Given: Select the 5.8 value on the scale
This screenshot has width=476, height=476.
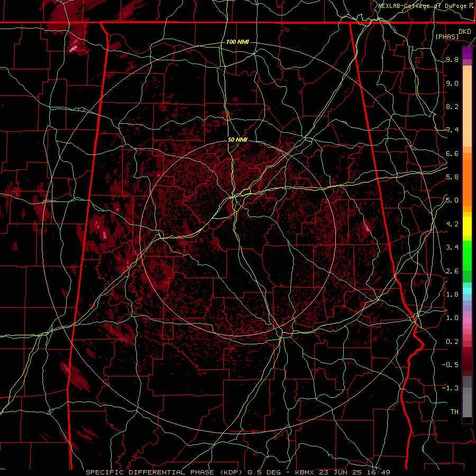Looking at the screenshot, I should click(452, 177).
